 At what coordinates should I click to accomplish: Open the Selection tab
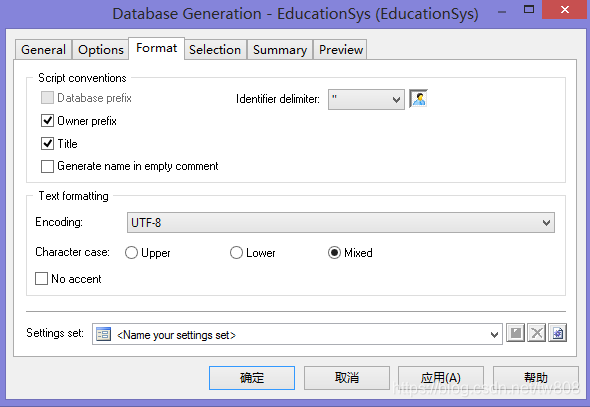[x=215, y=50]
